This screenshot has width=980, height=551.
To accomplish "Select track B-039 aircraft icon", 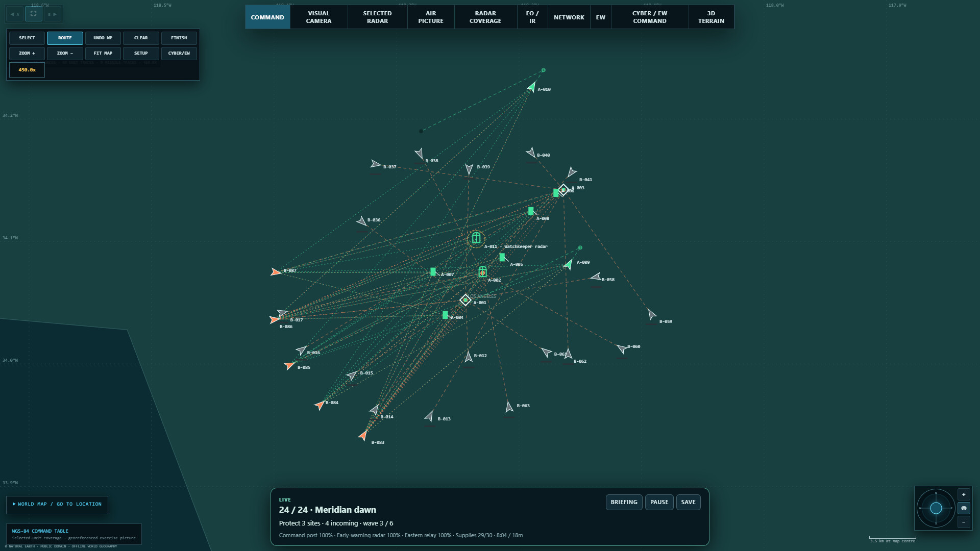I will click(469, 169).
